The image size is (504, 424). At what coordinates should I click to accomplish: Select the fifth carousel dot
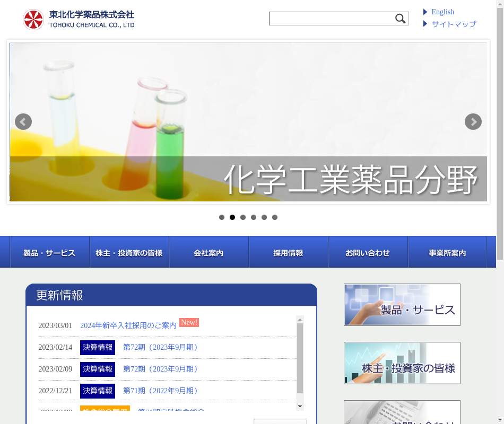(264, 217)
